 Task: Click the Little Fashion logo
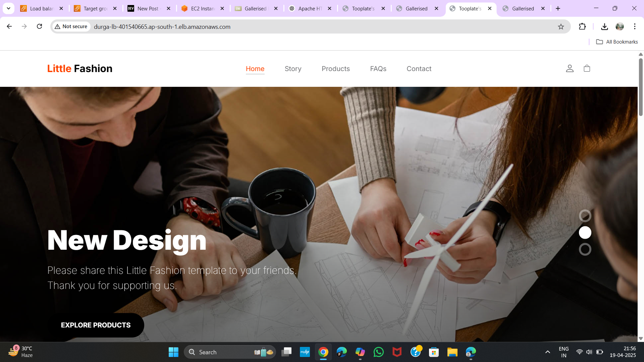(80, 68)
